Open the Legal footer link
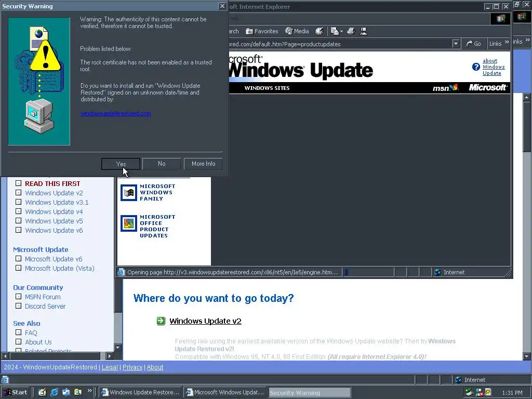The width and height of the screenshot is (532, 399). pos(110,367)
